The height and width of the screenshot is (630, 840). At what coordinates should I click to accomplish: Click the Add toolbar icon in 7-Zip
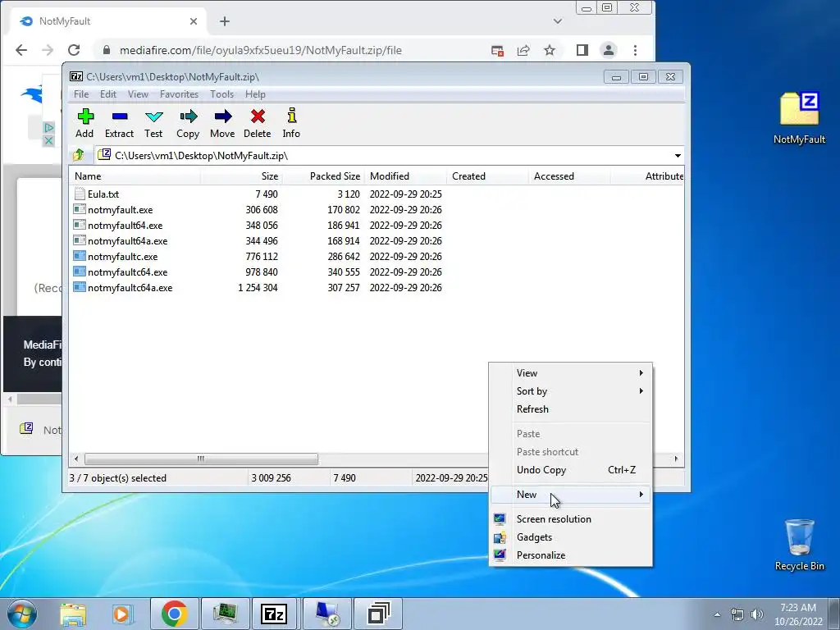[x=85, y=116]
